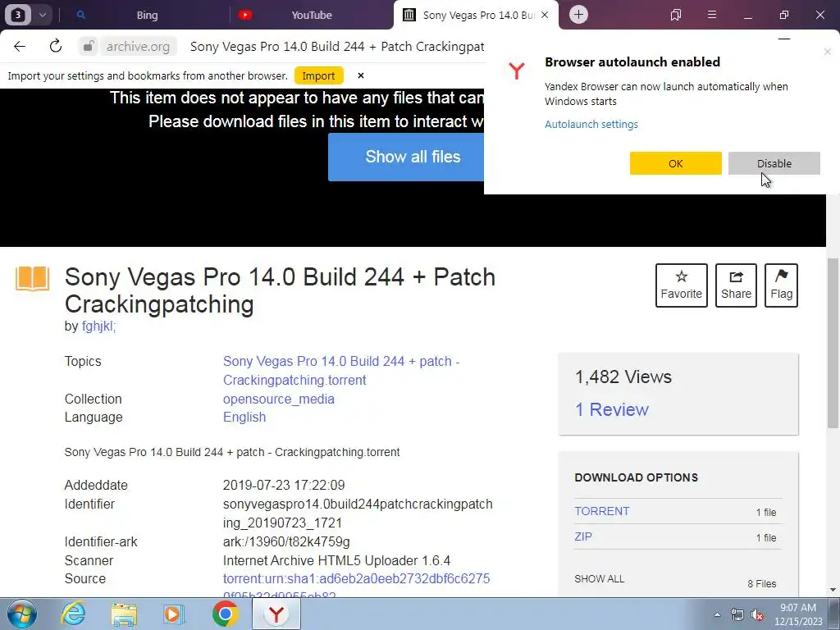Click the Addeddate value 2019-07-23 17:22:09
The height and width of the screenshot is (630, 840).
click(x=284, y=486)
